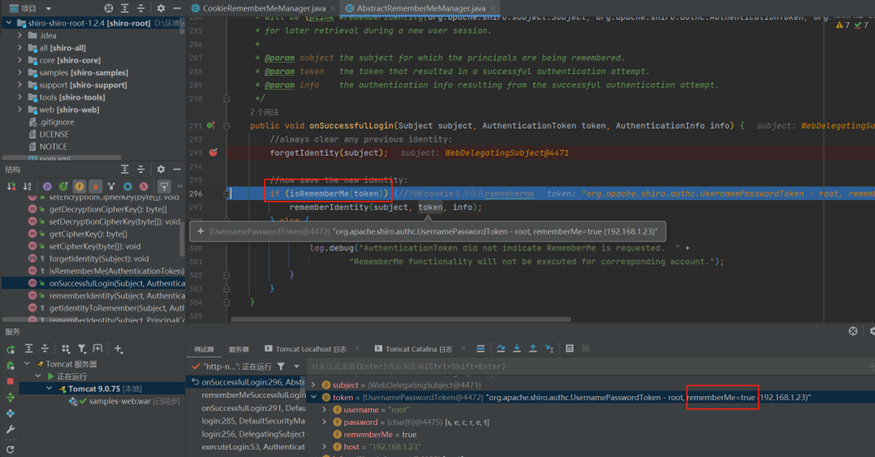Collapse all in Services tool window
This screenshot has height=457, width=875.
coord(45,349)
